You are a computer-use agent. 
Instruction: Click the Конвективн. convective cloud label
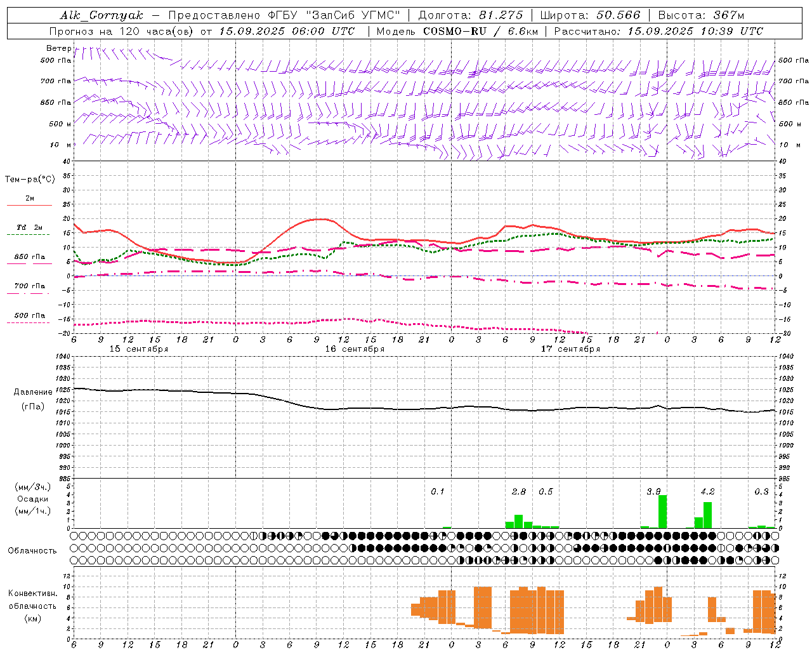click(x=32, y=594)
